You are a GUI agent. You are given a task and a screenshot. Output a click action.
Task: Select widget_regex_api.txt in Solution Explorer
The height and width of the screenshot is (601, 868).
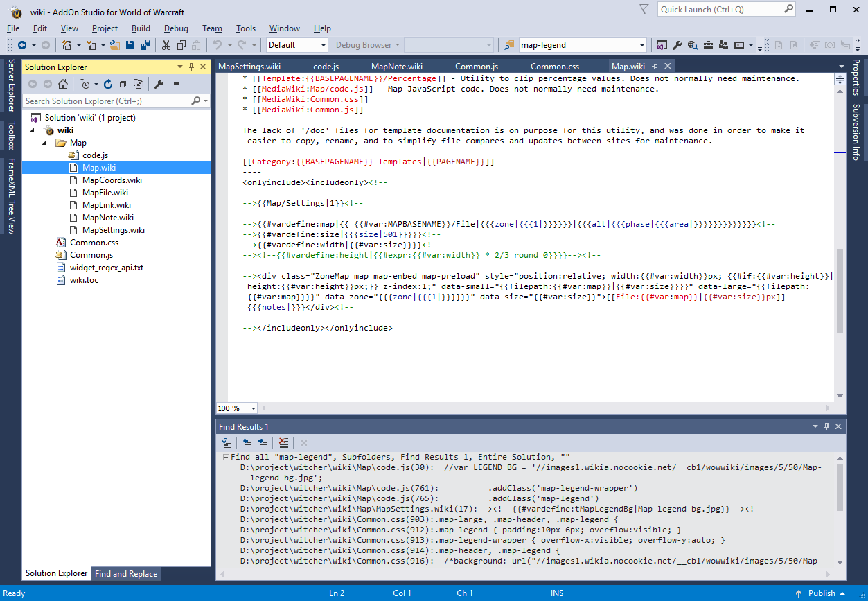tap(107, 268)
